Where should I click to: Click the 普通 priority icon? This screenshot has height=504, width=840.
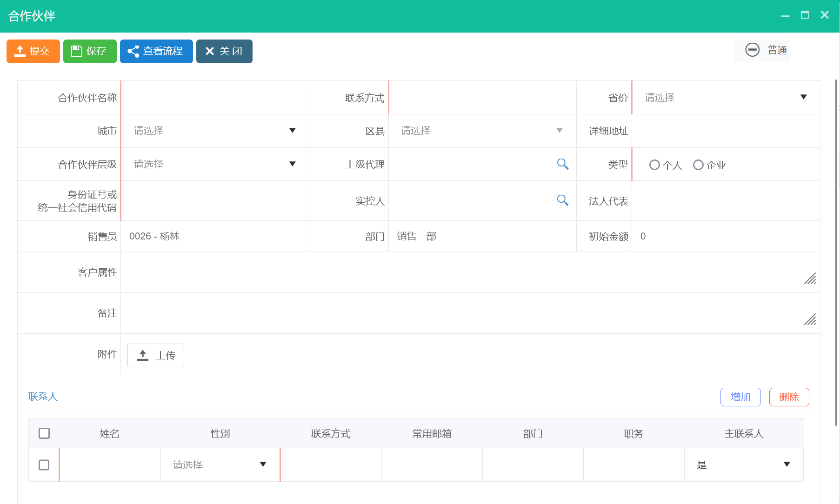tap(752, 50)
